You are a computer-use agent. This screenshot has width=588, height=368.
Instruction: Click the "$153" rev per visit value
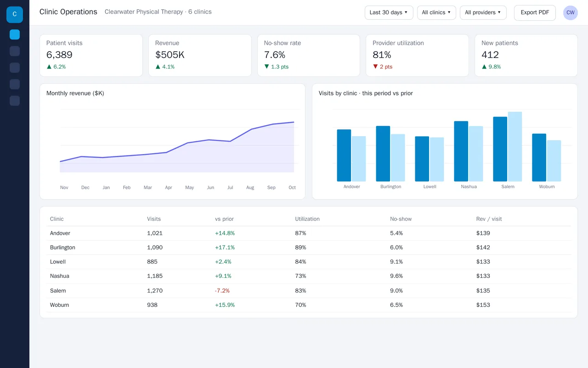(x=483, y=305)
